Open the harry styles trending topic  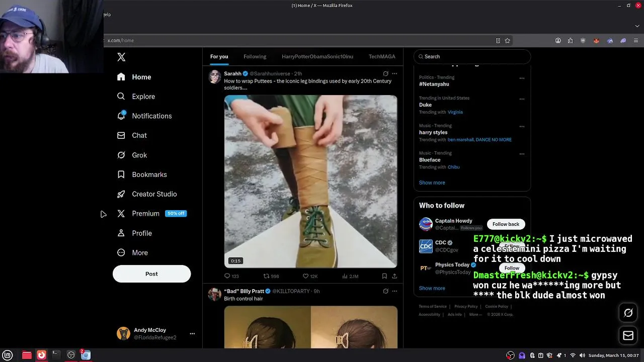pos(433,132)
